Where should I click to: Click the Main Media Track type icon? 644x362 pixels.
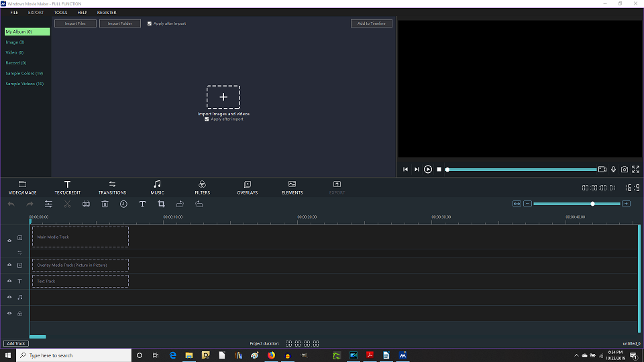(x=19, y=237)
